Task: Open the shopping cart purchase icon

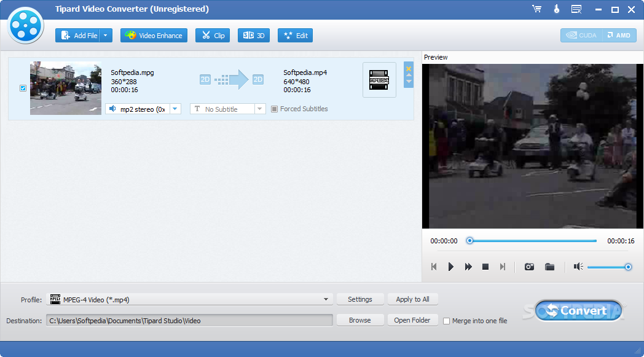Action: coord(537,9)
